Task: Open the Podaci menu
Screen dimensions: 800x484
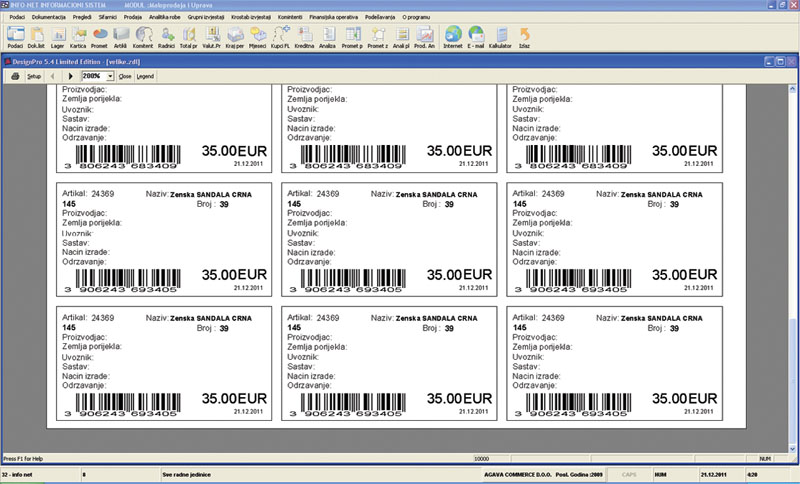Action: coord(17,17)
